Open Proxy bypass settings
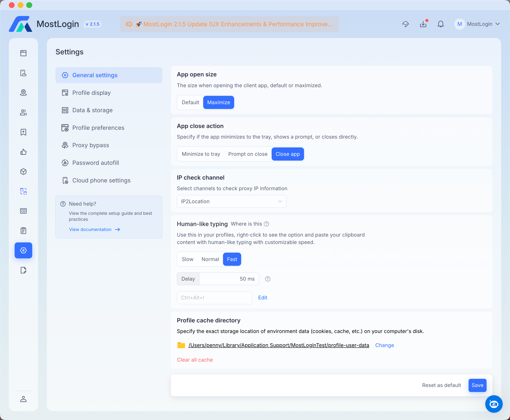The image size is (510, 420). pos(109,145)
